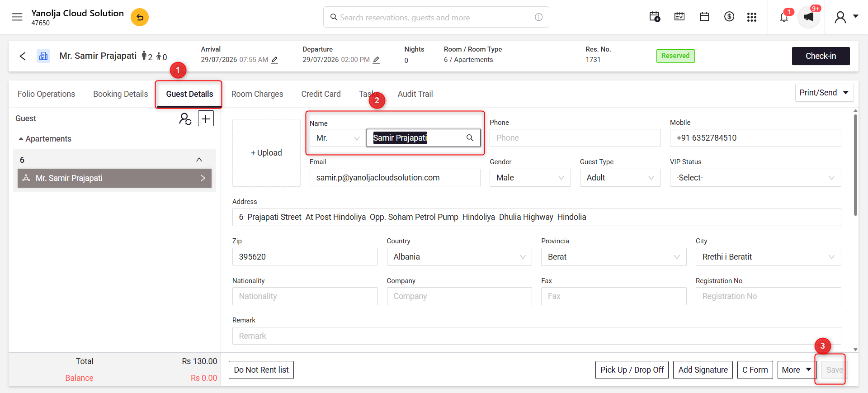
Task: Collapse the Apartements group triangle
Action: click(21, 139)
